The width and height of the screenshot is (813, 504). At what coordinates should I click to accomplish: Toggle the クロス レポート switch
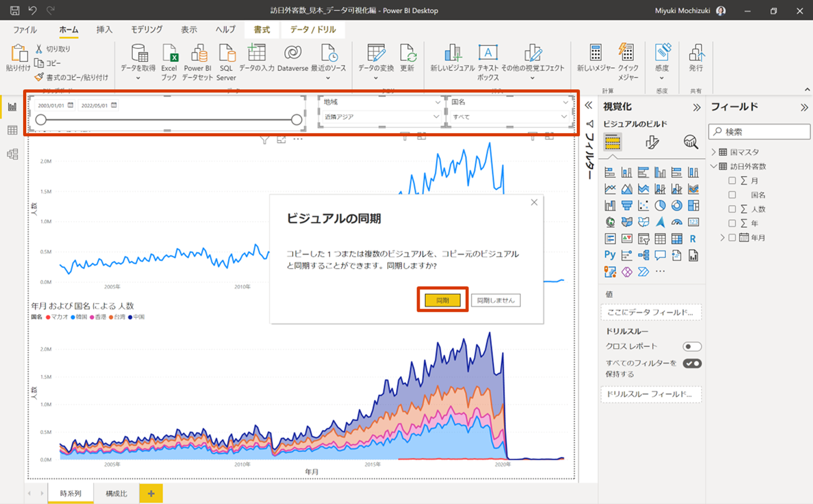tap(692, 346)
